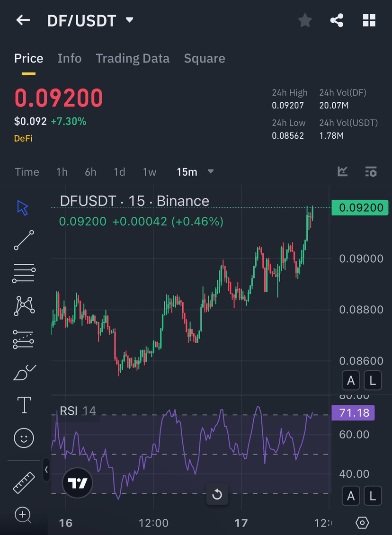Select the projection forecast tool
Viewport: 392px width, 535px height.
pyautogui.click(x=23, y=339)
